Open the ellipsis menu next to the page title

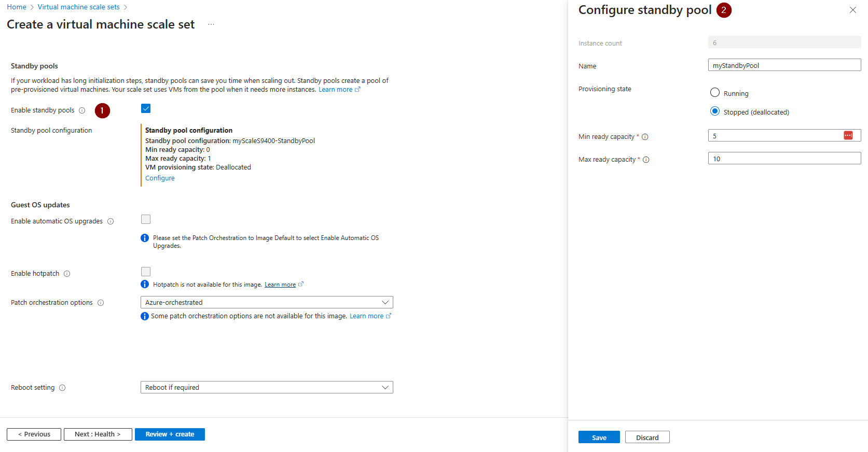211,24
